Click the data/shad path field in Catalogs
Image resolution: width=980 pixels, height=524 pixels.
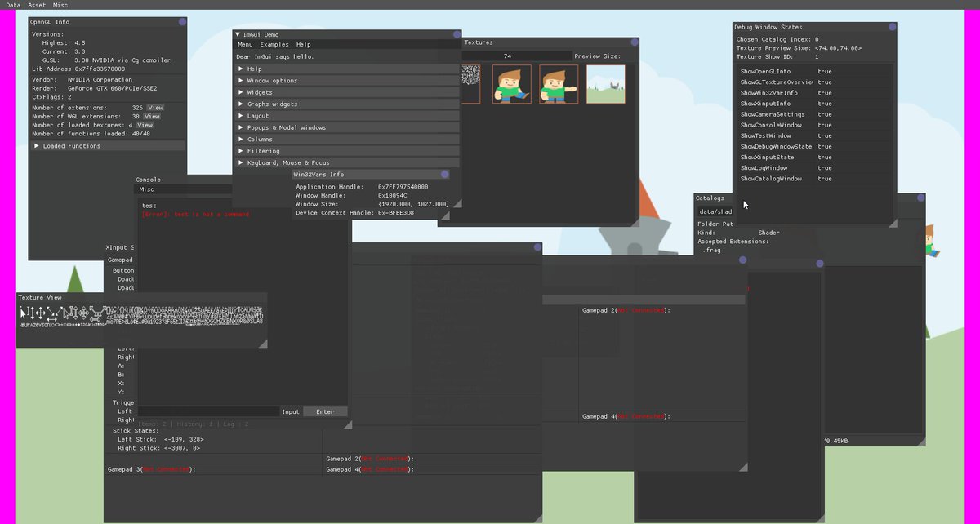point(715,212)
